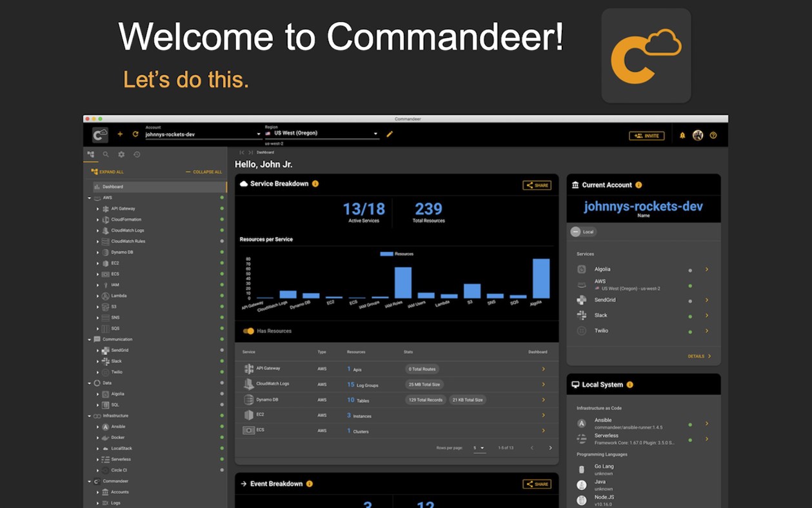Collapse the Data tree group
812x508 pixels.
coord(90,383)
